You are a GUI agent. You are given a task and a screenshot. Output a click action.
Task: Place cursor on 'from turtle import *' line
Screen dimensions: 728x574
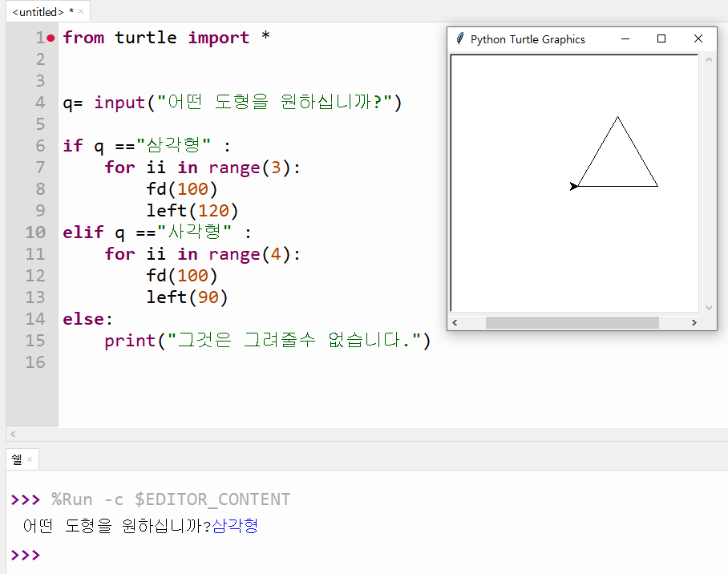point(166,38)
